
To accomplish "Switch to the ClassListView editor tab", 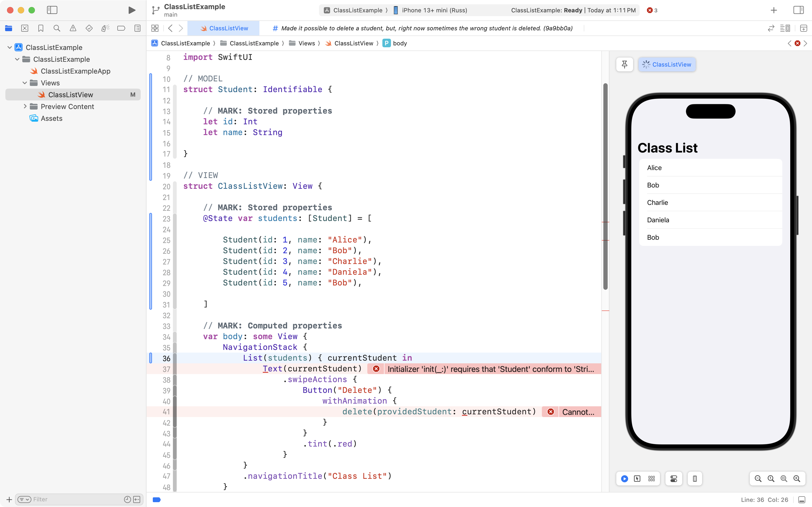I will (x=224, y=28).
